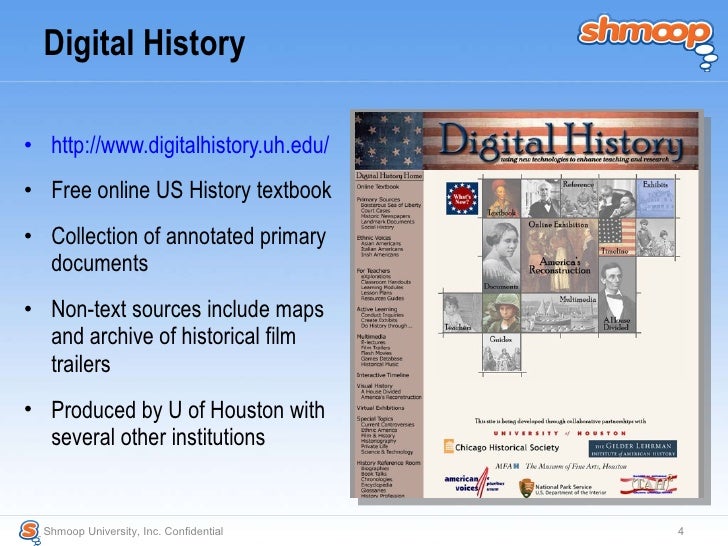Click 'Produced by U of Houston' bullet

pyautogui.click(x=188, y=423)
